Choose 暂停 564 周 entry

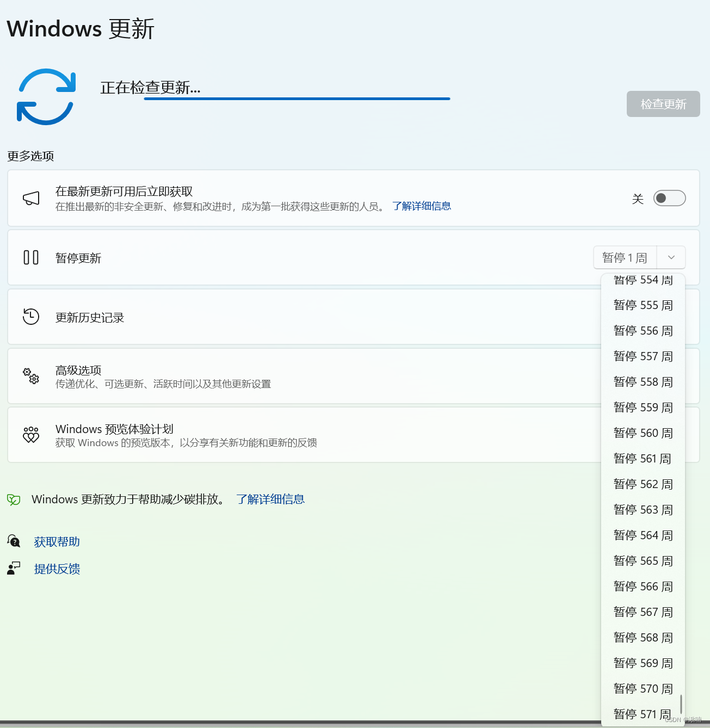tap(643, 535)
